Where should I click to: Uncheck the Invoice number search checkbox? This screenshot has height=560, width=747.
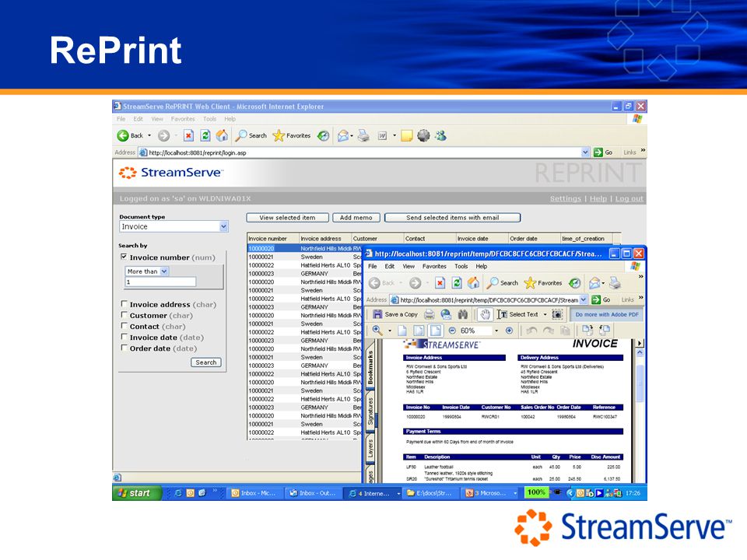click(x=124, y=257)
